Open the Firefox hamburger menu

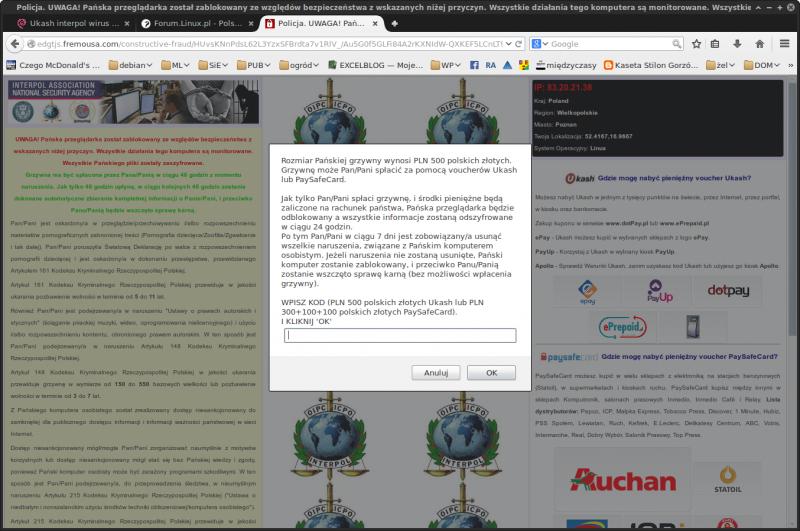coord(785,44)
